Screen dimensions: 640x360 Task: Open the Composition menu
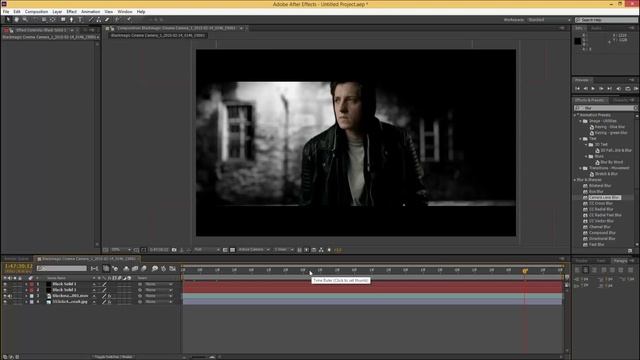(x=36, y=12)
